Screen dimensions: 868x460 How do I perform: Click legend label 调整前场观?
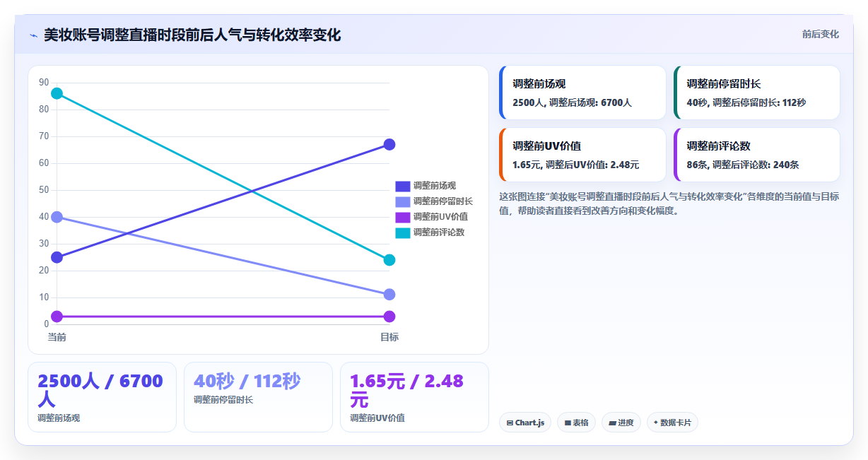tap(434, 186)
